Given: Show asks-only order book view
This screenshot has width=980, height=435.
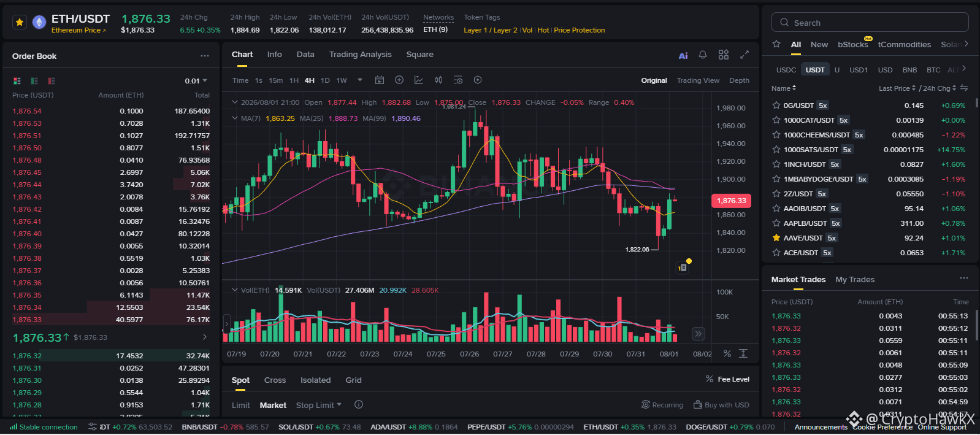Looking at the screenshot, I should click(52, 81).
